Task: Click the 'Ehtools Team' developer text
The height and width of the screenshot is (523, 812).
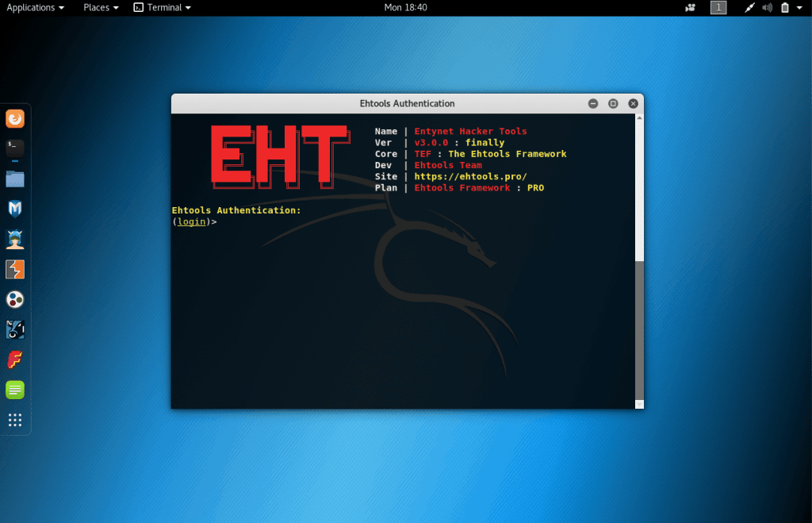Action: tap(448, 165)
